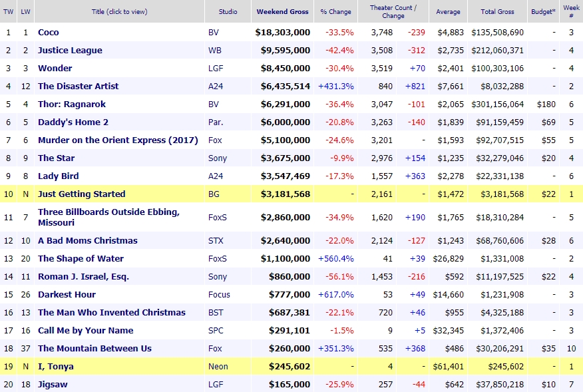This screenshot has height=392, width=583.
Task: Click Wonder theater count 3,519
Action: tap(382, 69)
